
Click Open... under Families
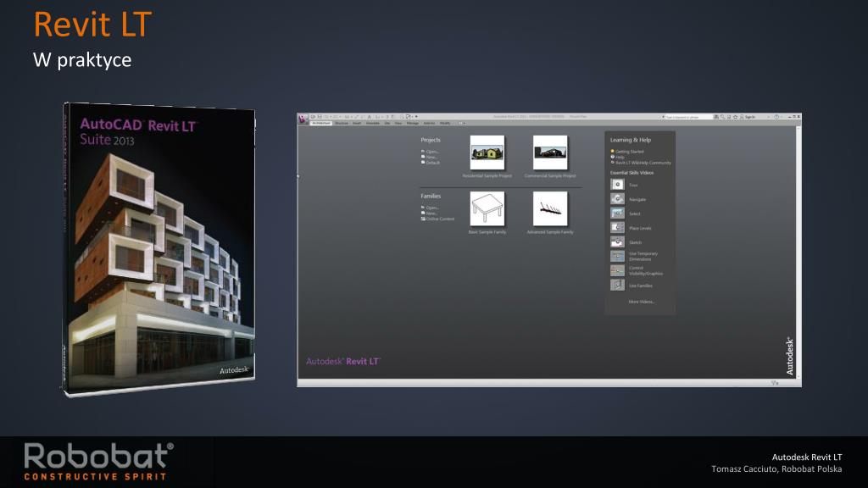[430, 208]
